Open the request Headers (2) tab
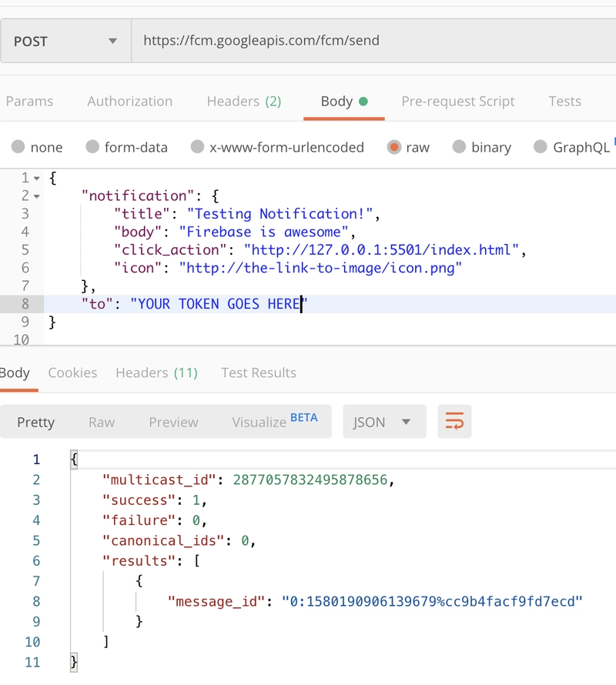The height and width of the screenshot is (685, 616). pos(244,102)
